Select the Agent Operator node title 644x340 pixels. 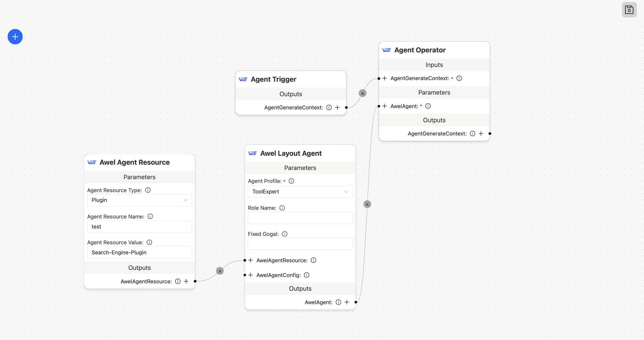pyautogui.click(x=420, y=50)
